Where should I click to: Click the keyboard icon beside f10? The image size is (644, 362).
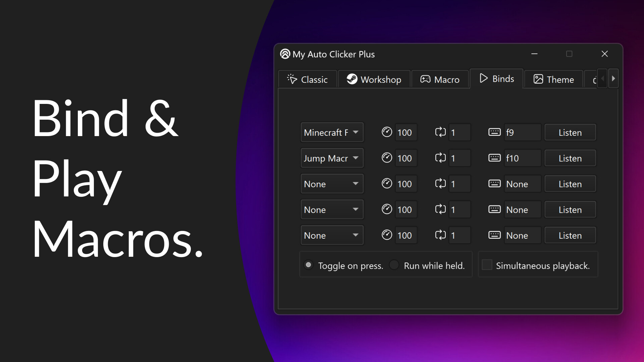pos(494,158)
